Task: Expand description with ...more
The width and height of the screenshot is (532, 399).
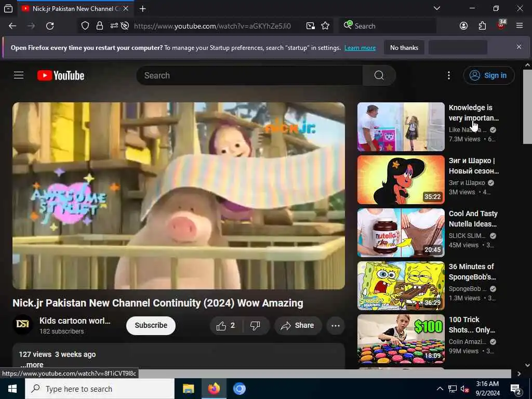Action: [x=32, y=365]
